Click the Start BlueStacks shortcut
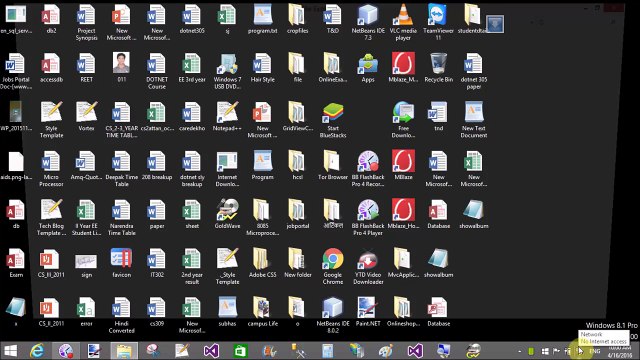640x360 pixels. [333, 113]
